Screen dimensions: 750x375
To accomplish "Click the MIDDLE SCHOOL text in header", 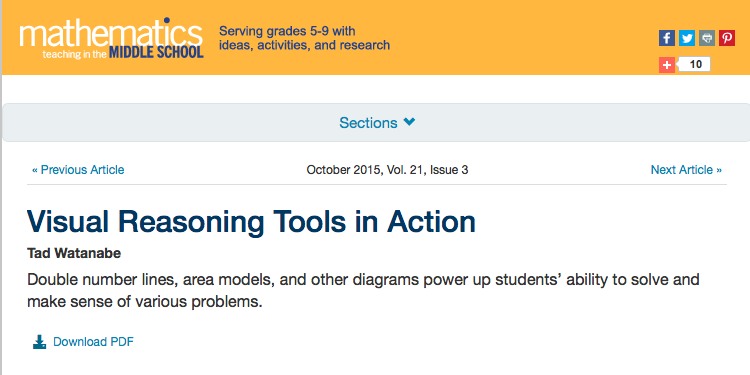I will click(x=156, y=52).
